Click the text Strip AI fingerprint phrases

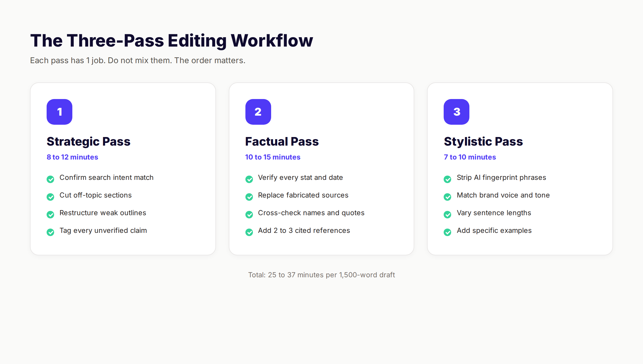tap(501, 177)
